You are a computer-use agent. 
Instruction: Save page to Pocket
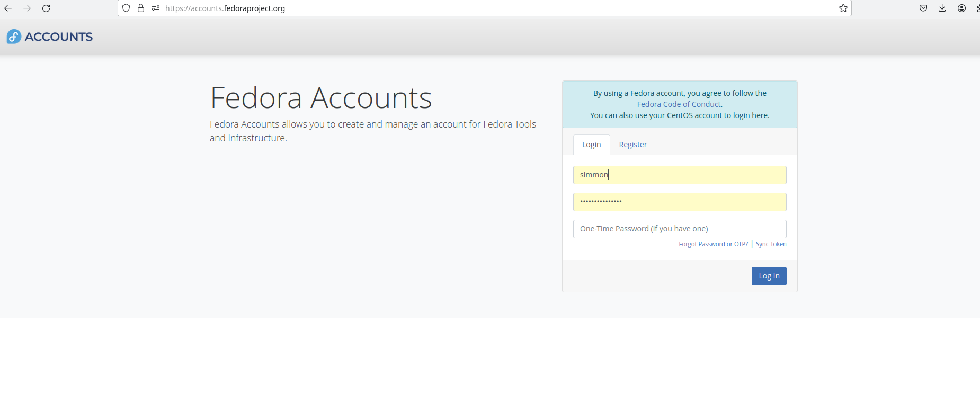[923, 8]
